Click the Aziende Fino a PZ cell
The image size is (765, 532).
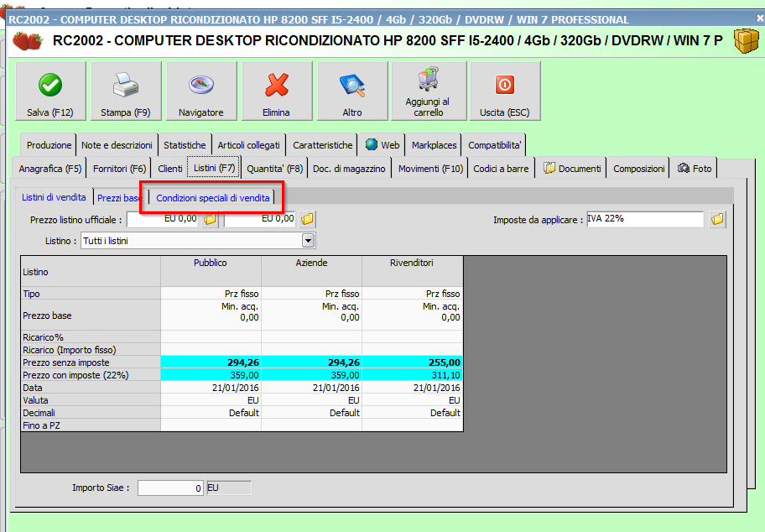(x=312, y=425)
